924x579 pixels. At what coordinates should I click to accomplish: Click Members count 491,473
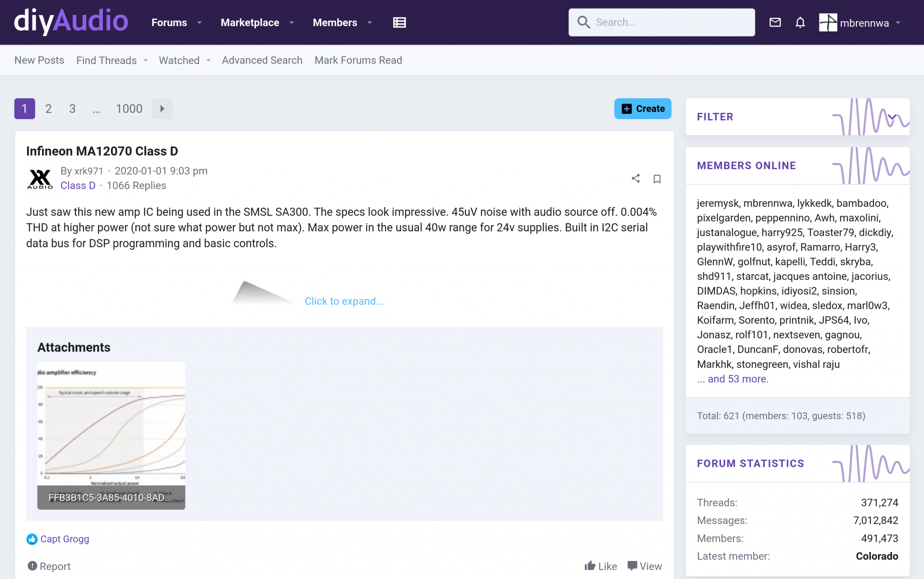point(879,538)
